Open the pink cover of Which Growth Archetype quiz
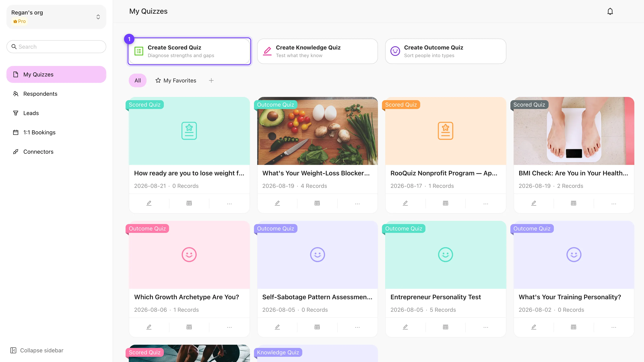Viewport: 644px width, 362px height. pos(189,255)
